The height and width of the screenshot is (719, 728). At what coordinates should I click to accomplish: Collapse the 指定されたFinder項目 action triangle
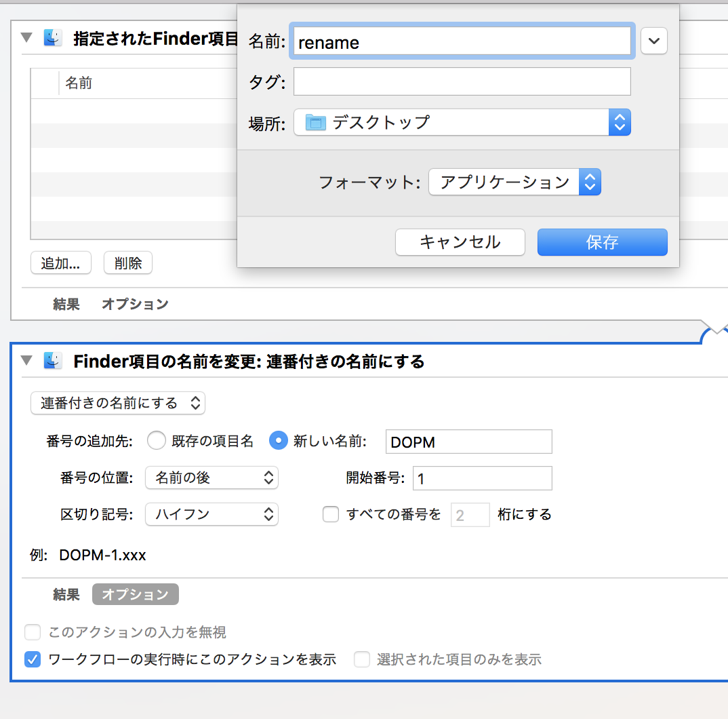point(27,37)
